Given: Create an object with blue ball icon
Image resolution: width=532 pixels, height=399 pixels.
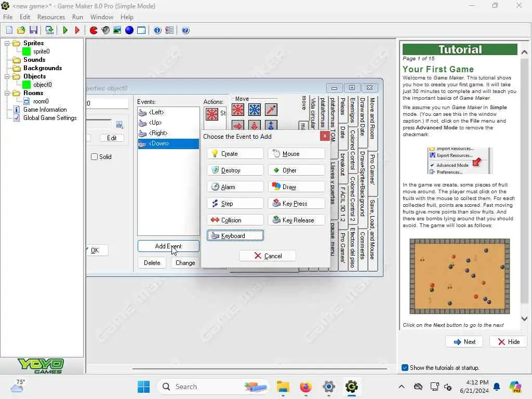Looking at the screenshot, I should point(129,30).
